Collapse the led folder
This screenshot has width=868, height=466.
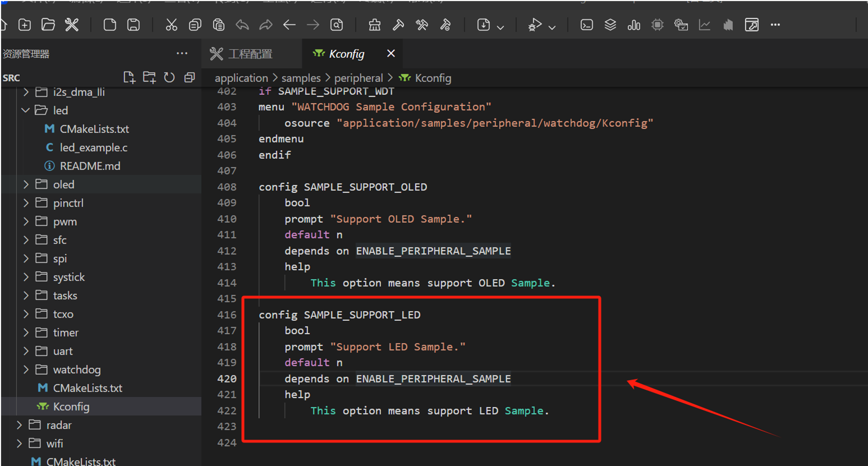pos(25,110)
